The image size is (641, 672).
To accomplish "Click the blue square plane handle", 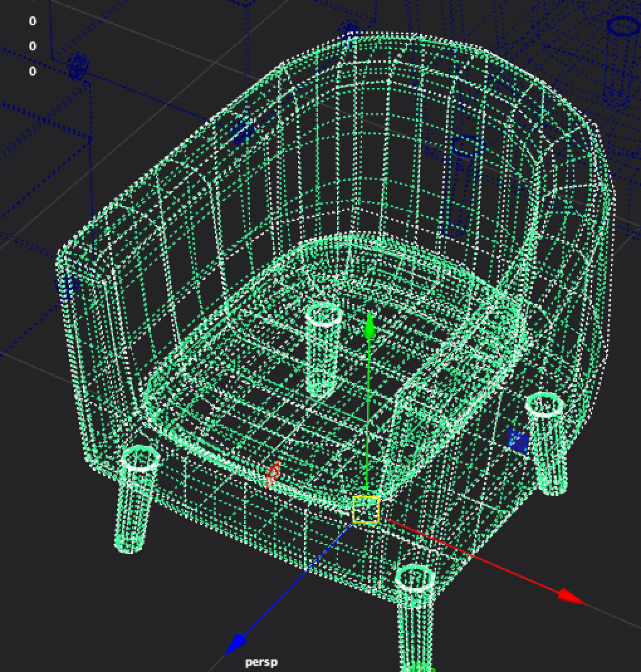I will [x=518, y=442].
